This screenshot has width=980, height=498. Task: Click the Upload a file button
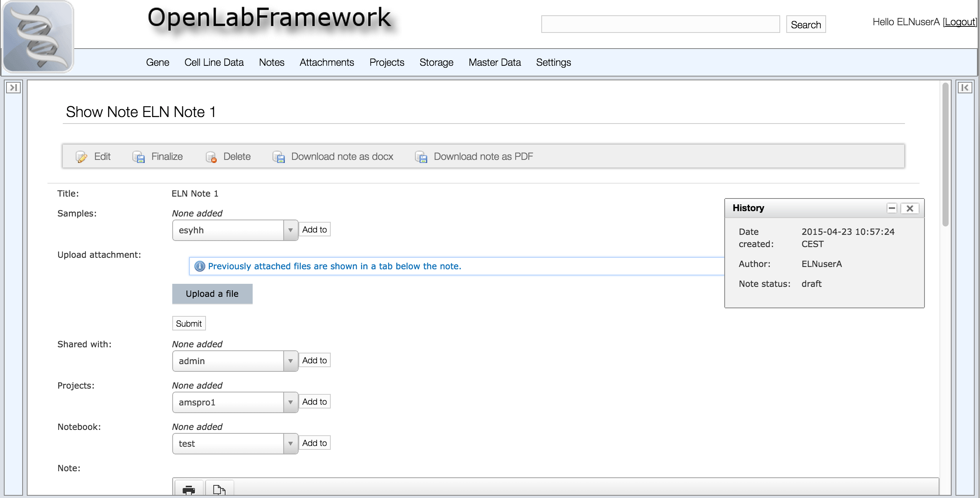212,294
